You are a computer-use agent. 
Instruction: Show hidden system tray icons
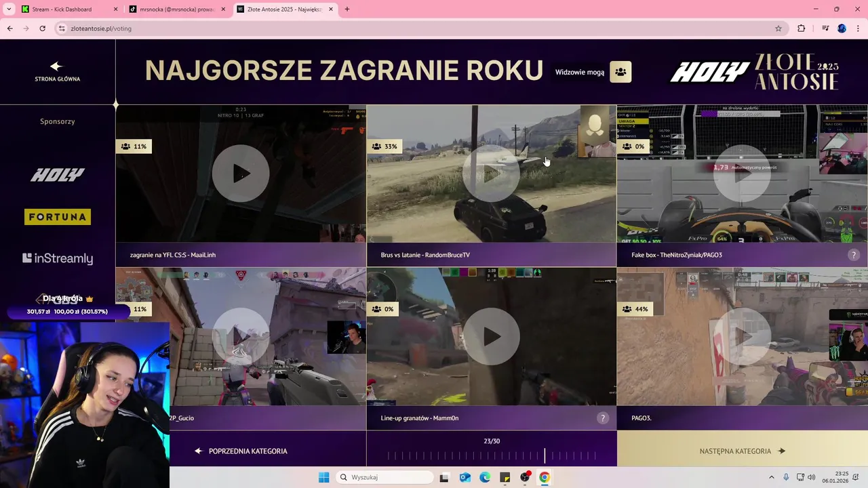(771, 477)
